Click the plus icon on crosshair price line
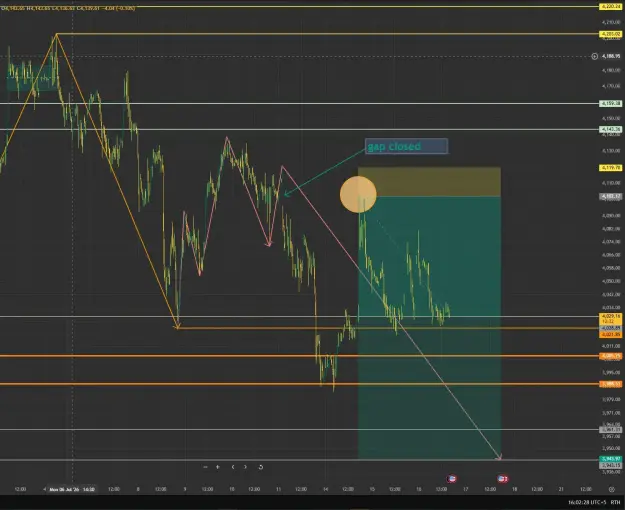 pos(594,56)
